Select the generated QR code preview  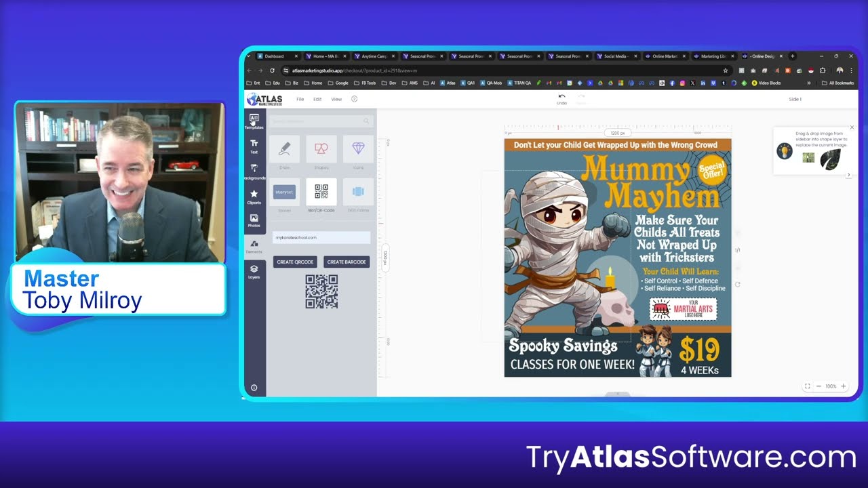(321, 291)
